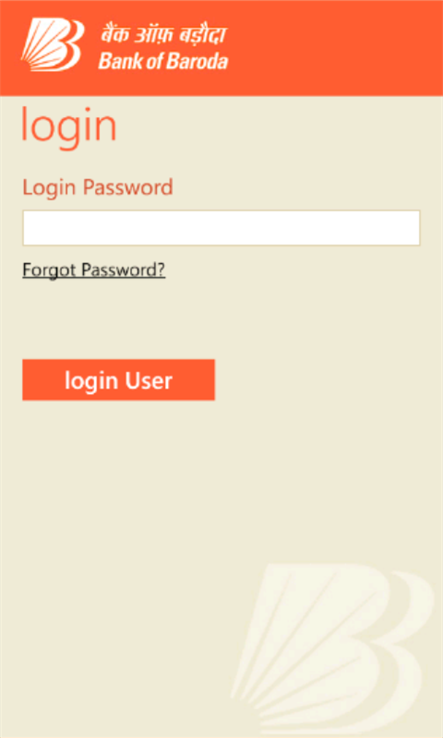Tap the orange login User rectangle
443x738 pixels.
[119, 380]
